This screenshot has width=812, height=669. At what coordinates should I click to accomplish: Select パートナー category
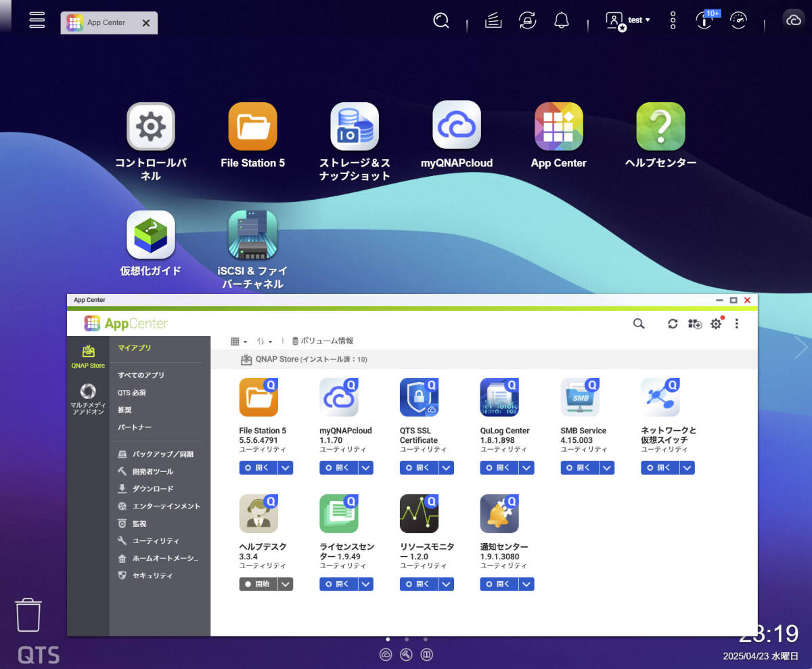[x=135, y=427]
